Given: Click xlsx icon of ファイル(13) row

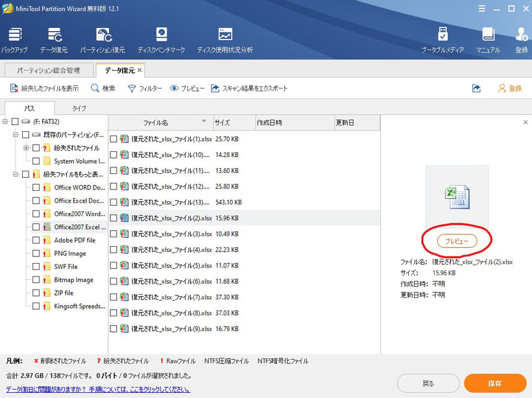Looking at the screenshot, I should click(125, 202).
